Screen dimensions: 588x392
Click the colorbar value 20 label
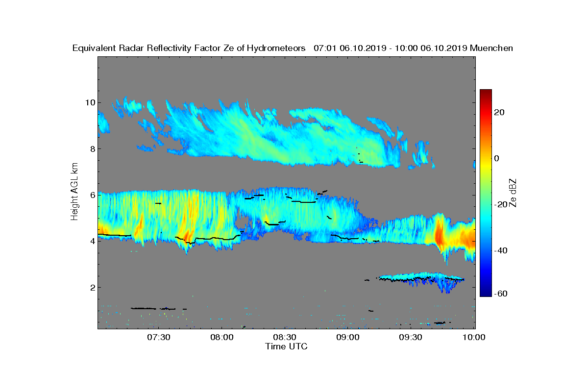coord(500,112)
